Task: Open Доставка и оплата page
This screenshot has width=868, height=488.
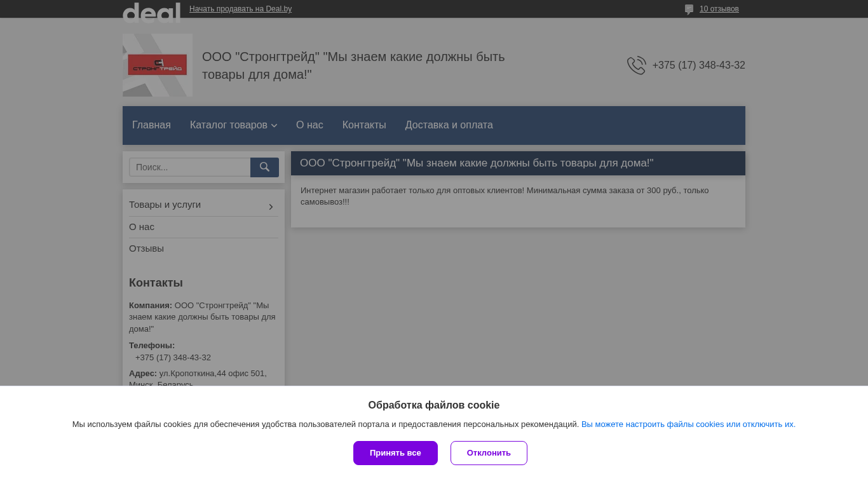Action: click(449, 125)
